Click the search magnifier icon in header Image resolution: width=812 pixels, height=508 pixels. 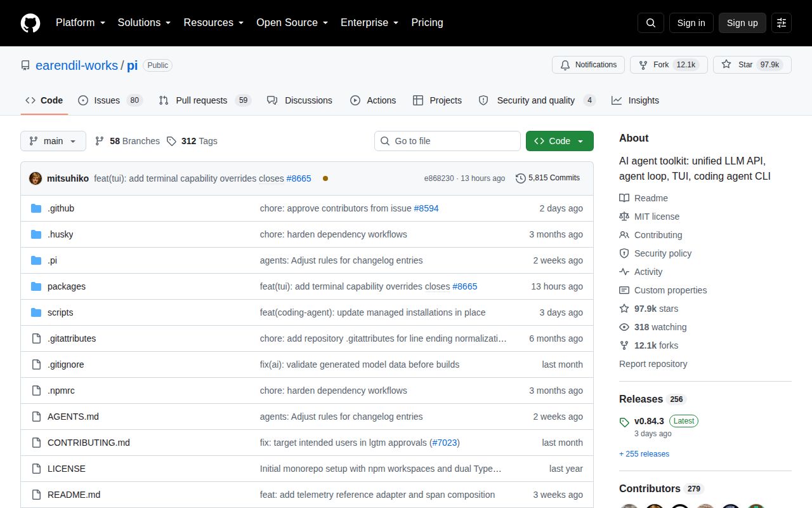pos(651,23)
